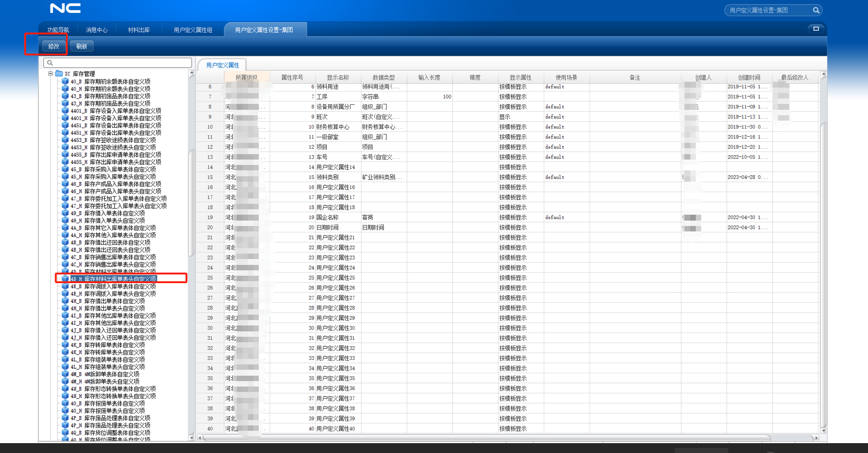Click the tree panel scroll-up arrow
Viewport: 868px width, 453px height.
(x=191, y=74)
